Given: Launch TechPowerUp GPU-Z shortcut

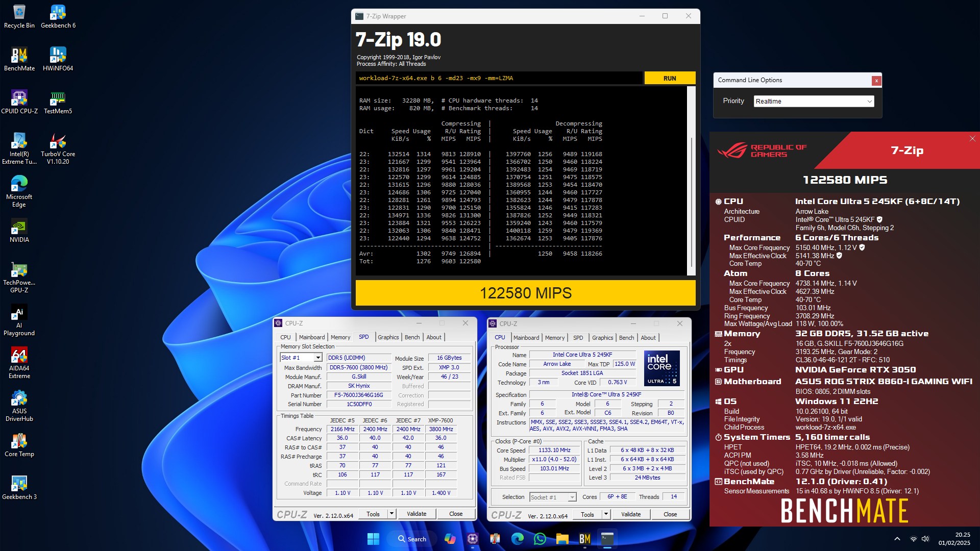Looking at the screenshot, I should pos(19,277).
